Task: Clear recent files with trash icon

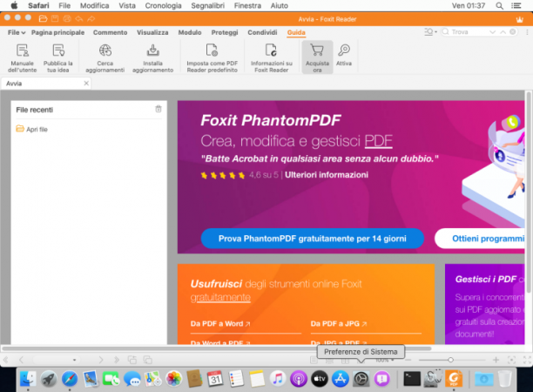Action: click(x=159, y=109)
